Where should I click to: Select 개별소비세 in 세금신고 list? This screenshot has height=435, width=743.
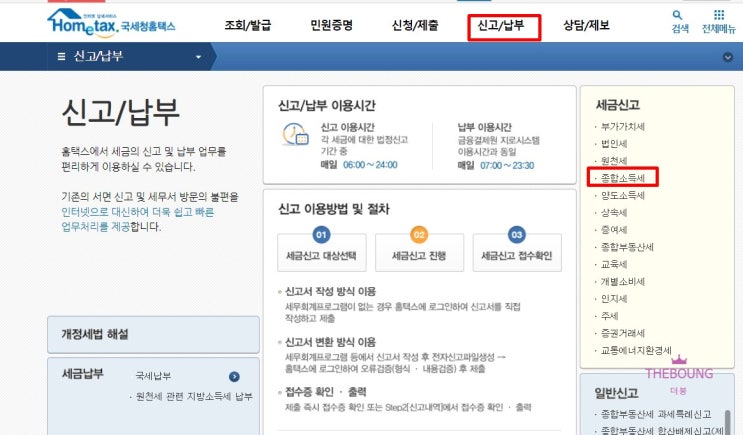point(623,281)
